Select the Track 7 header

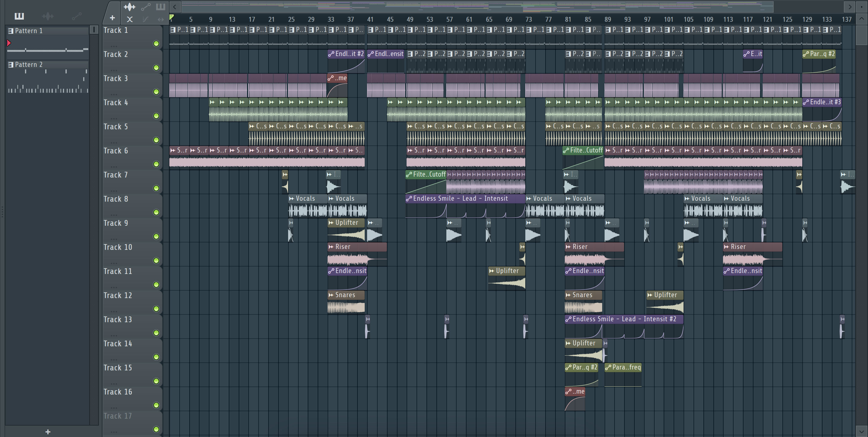(132, 182)
